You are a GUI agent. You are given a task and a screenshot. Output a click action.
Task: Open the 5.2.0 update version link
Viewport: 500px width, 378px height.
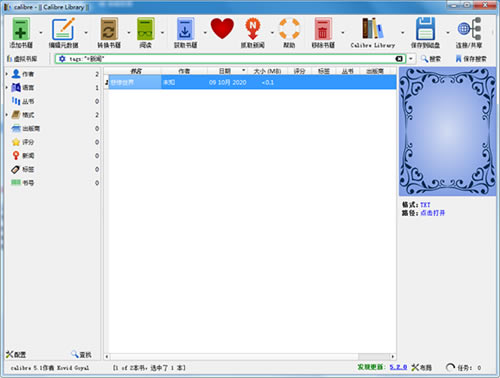point(398,367)
